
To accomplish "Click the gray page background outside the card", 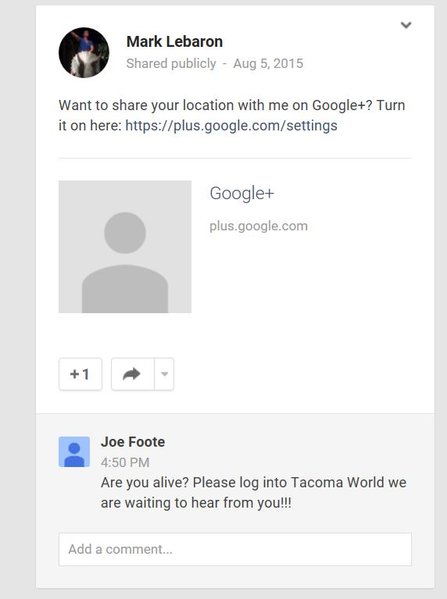I will [x=17, y=298].
